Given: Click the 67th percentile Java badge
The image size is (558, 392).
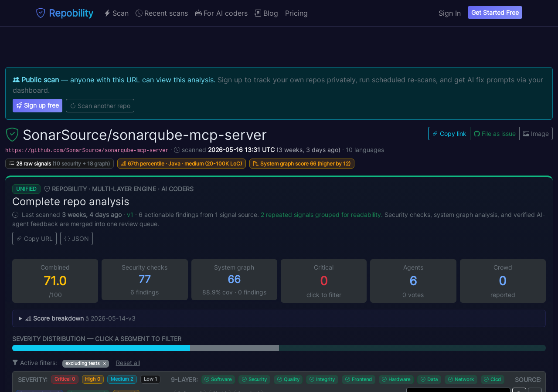Looking at the screenshot, I should 181,163.
